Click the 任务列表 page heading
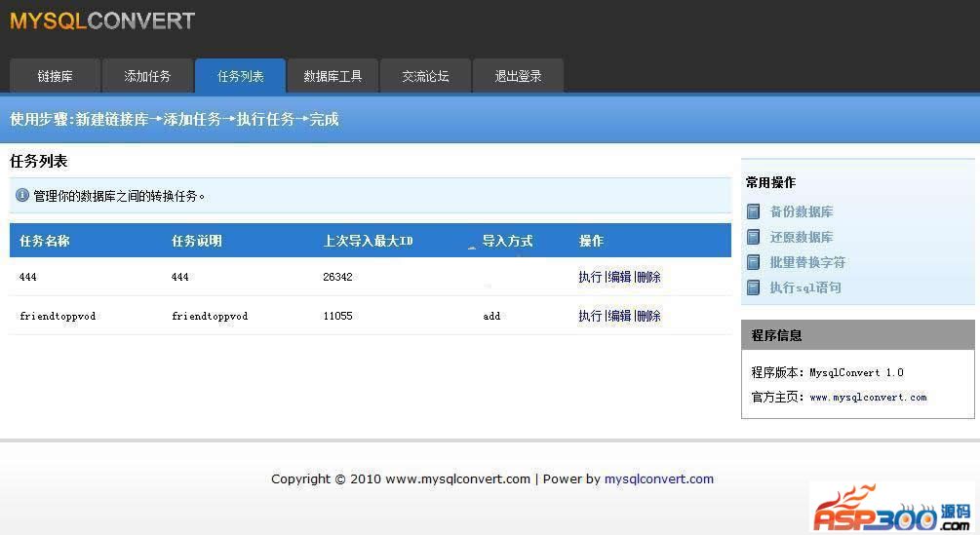 coord(39,161)
